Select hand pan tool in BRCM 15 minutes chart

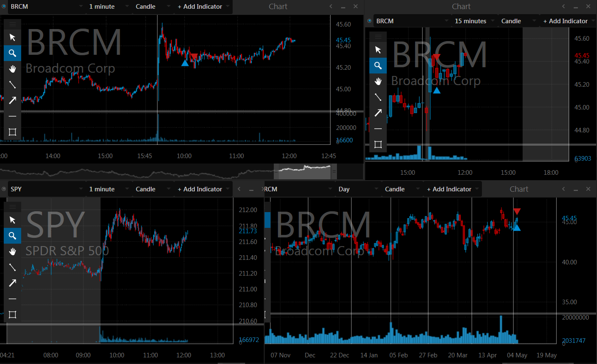(x=378, y=81)
